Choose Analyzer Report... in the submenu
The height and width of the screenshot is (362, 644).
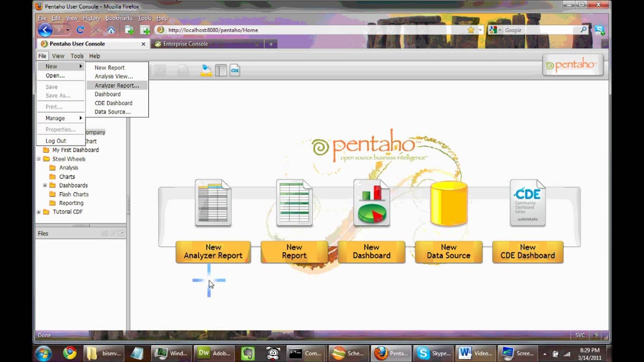point(117,85)
